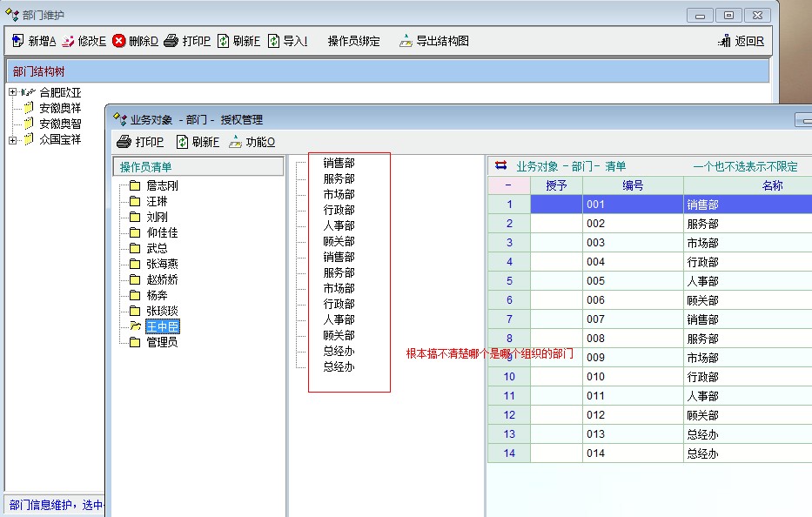
Task: Toggle 授予 cell for row 013 总经办
Action: tap(556, 434)
